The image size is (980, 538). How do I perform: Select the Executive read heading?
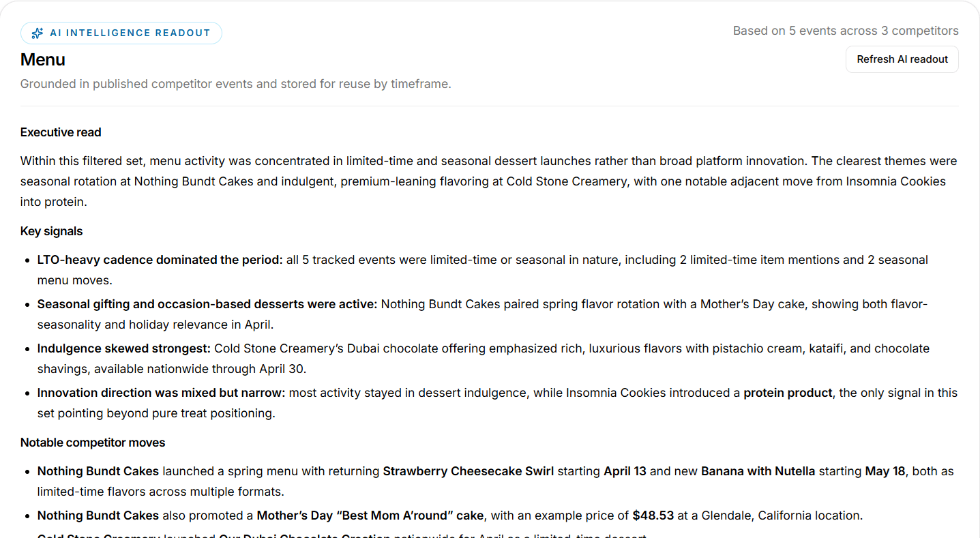[61, 132]
